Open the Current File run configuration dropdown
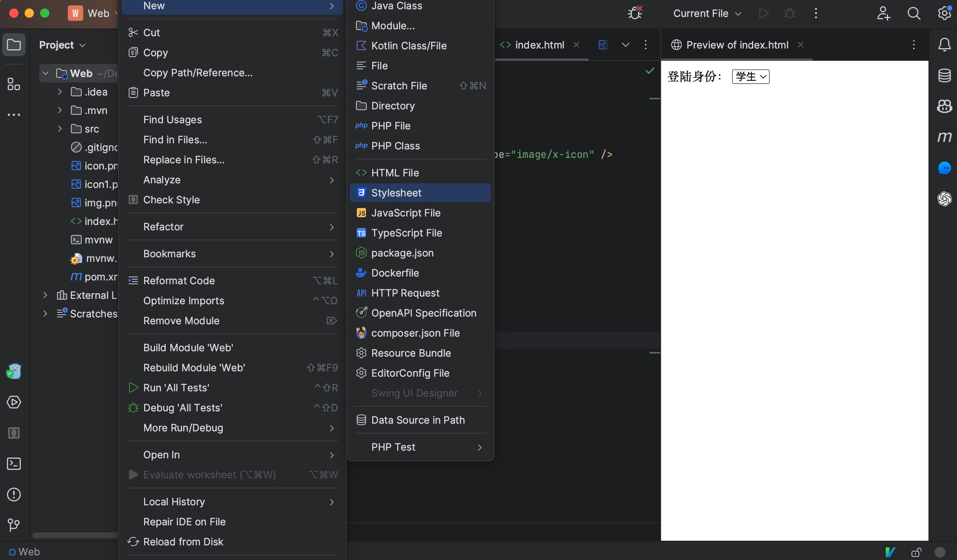957x560 pixels. point(707,13)
